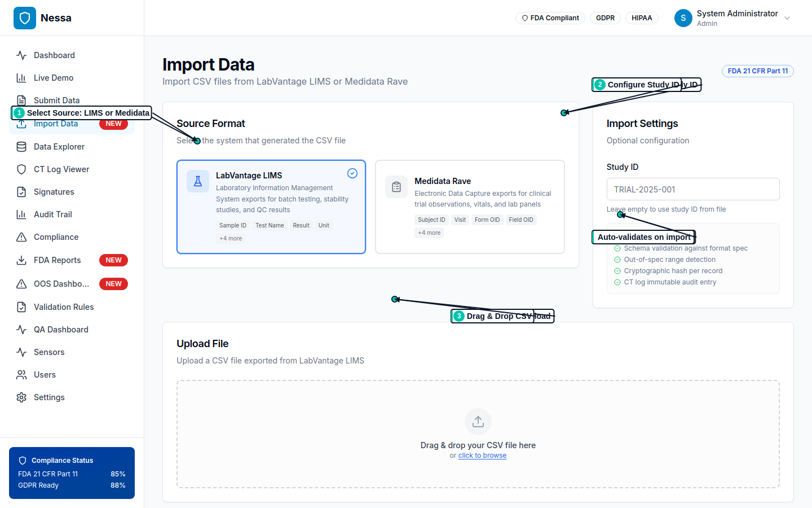Click the Sensors activity icon
The image size is (812, 508).
(x=21, y=352)
